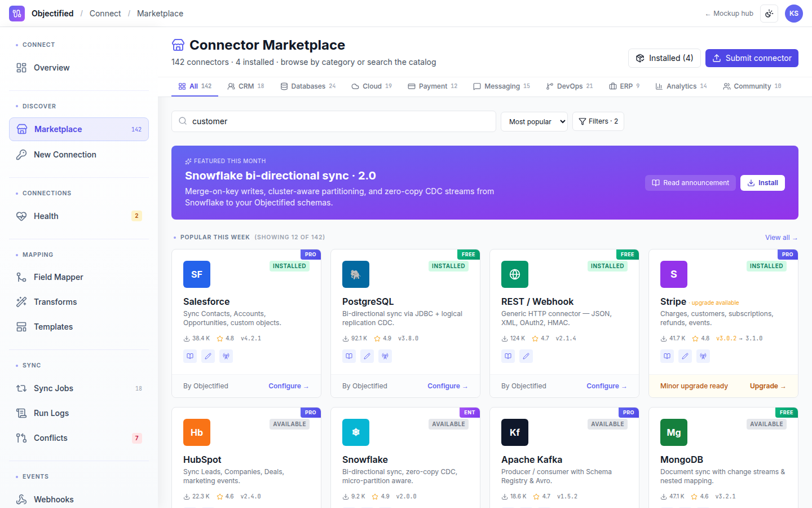
Task: Switch to the ERP tab
Action: 624,86
